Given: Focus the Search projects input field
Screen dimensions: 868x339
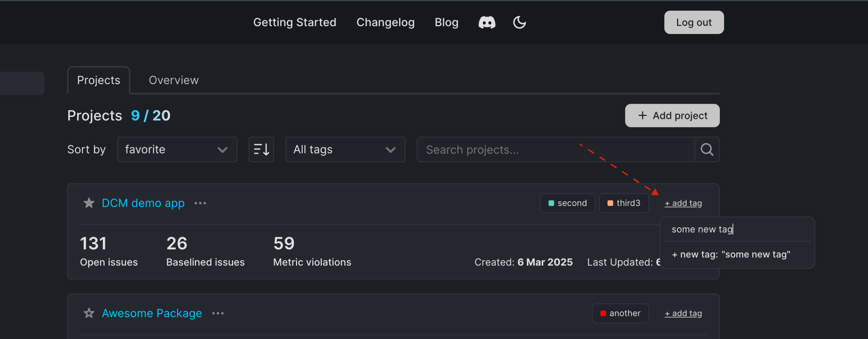Looking at the screenshot, I should (555, 149).
